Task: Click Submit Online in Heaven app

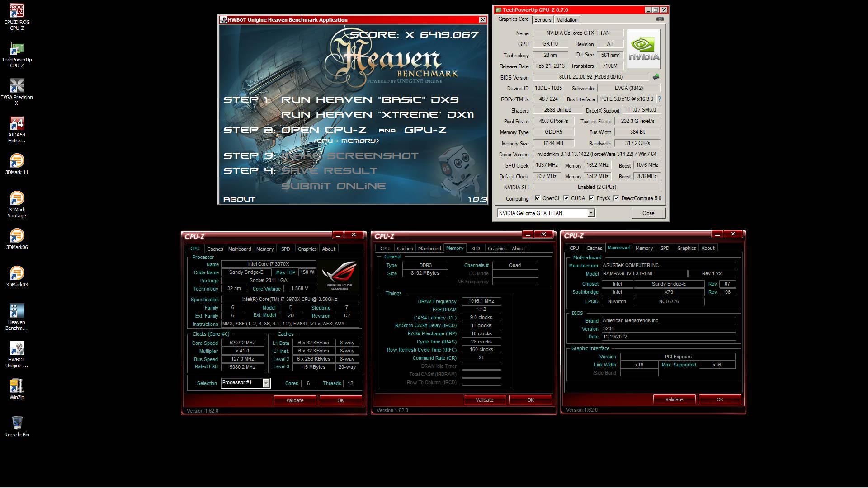Action: [334, 186]
